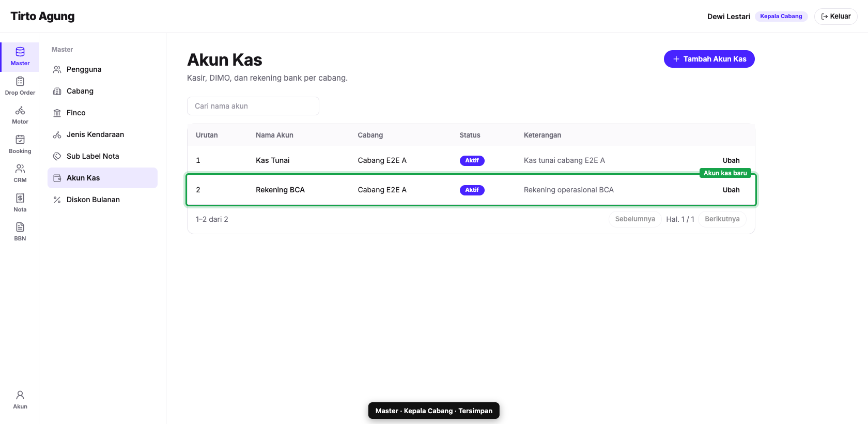Click the Berikutnya pagination button
The image size is (868, 424).
[722, 219]
